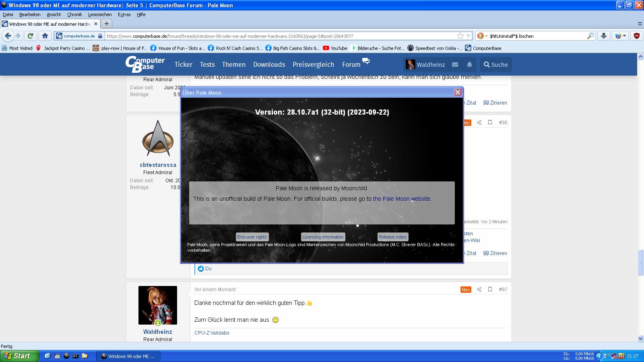Open cbtestarossa's Starfleet avatar
The image size is (644, 362).
click(158, 138)
